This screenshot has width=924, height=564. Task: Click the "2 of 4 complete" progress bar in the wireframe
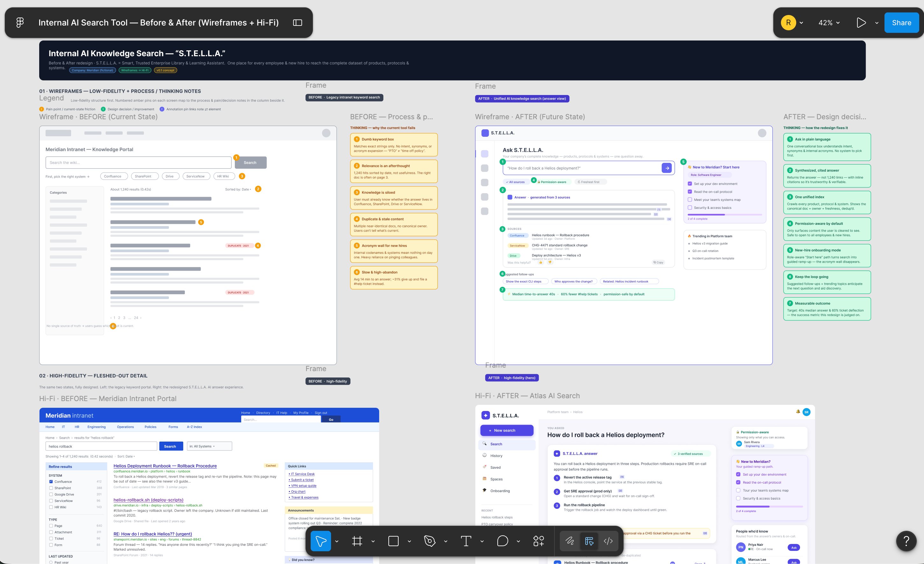[x=725, y=215]
